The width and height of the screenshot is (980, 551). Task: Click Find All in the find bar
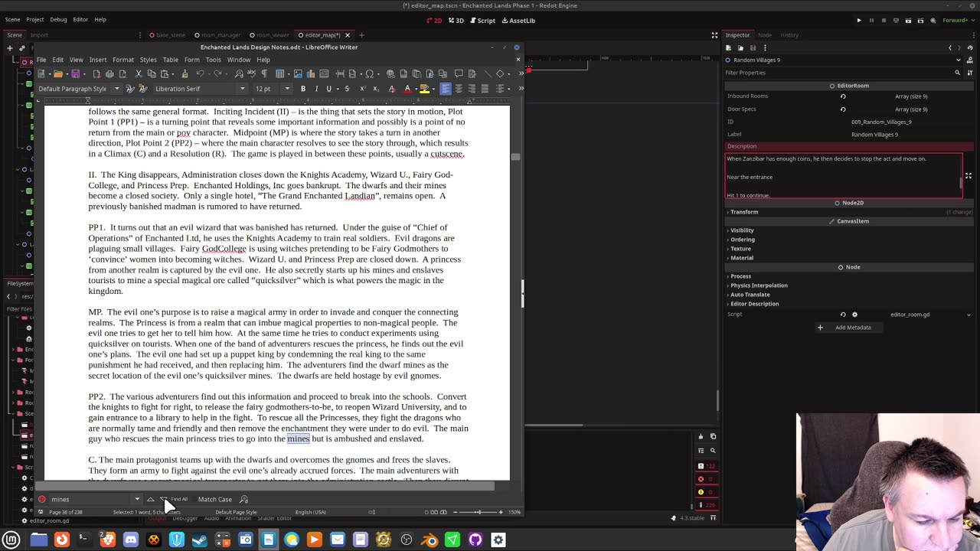178,499
